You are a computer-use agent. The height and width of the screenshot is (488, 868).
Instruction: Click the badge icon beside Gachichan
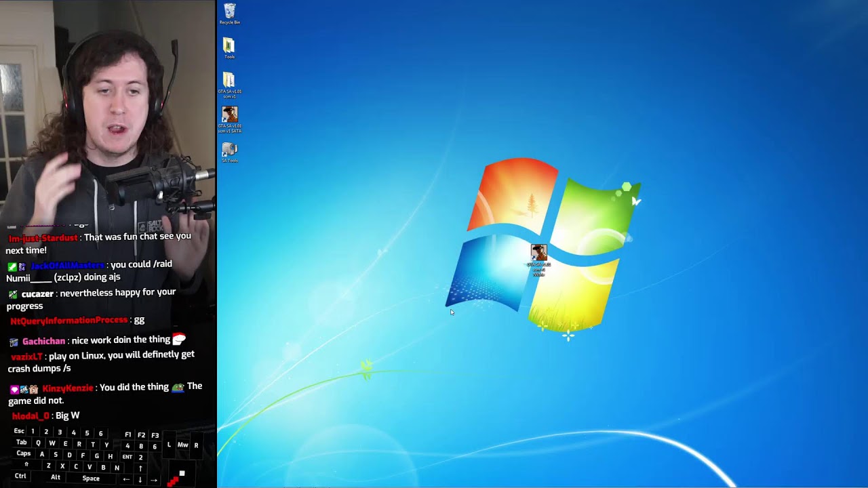14,342
